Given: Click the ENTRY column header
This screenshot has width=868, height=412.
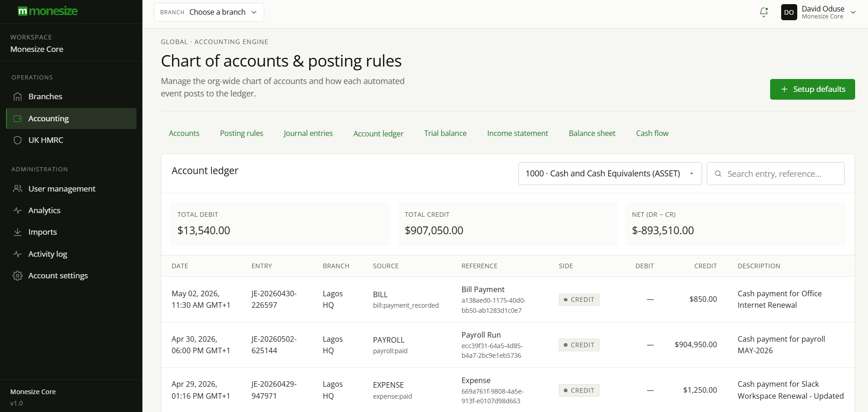Looking at the screenshot, I should [261, 266].
